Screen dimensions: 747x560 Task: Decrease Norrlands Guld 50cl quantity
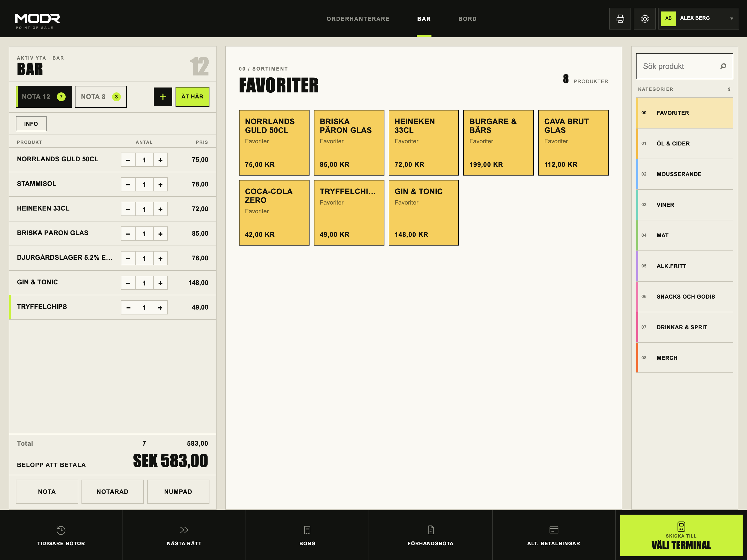coord(128,160)
